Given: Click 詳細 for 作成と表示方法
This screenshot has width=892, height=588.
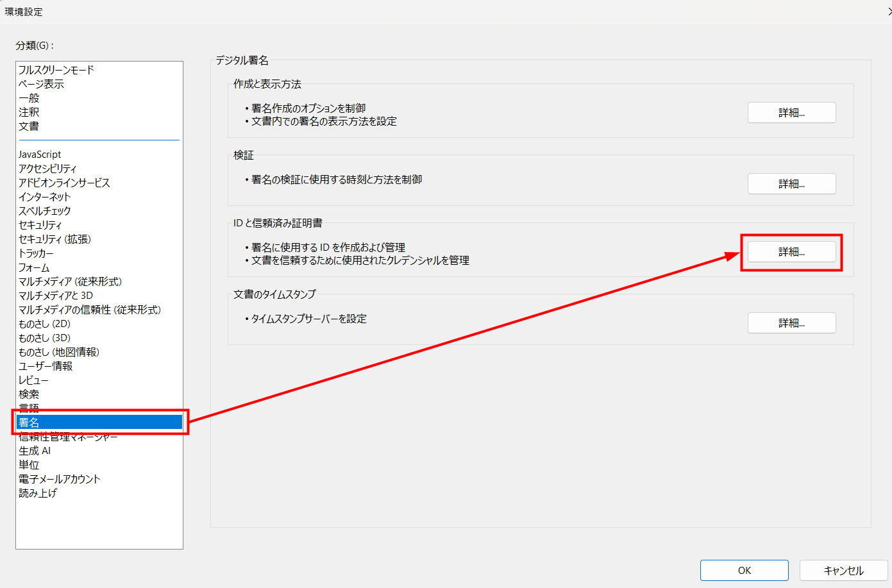Looking at the screenshot, I should [x=791, y=112].
